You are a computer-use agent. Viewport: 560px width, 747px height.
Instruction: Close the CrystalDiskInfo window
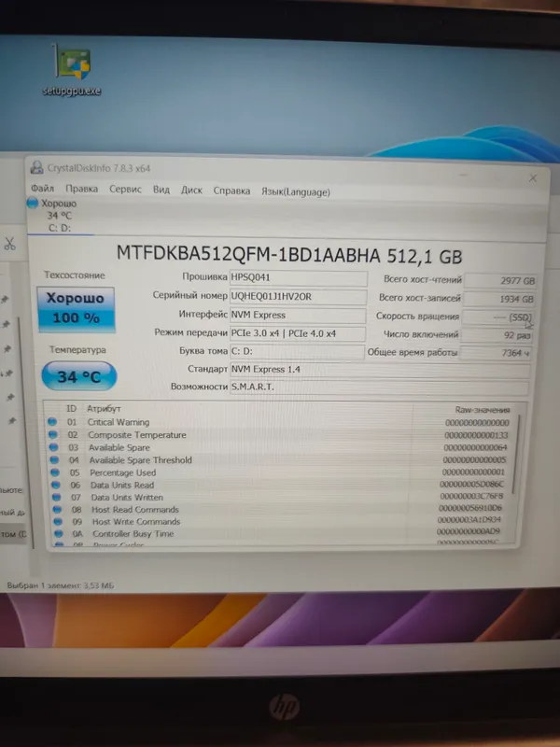pyautogui.click(x=533, y=178)
